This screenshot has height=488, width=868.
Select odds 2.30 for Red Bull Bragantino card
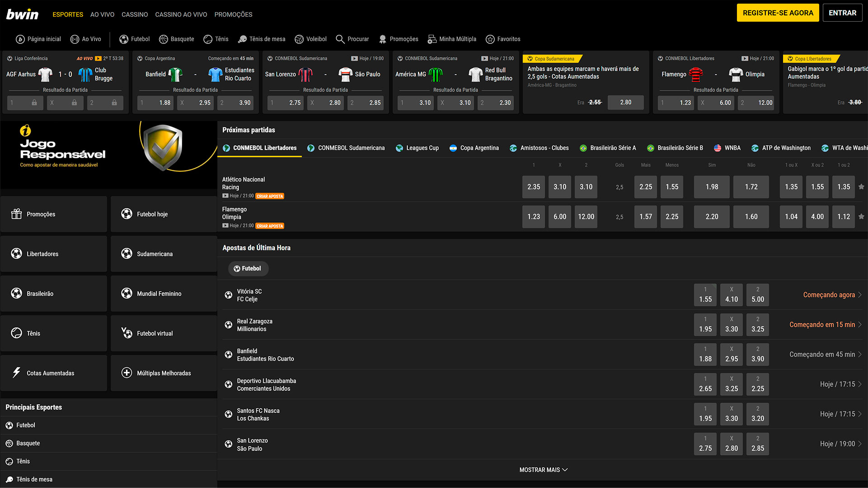tap(496, 103)
